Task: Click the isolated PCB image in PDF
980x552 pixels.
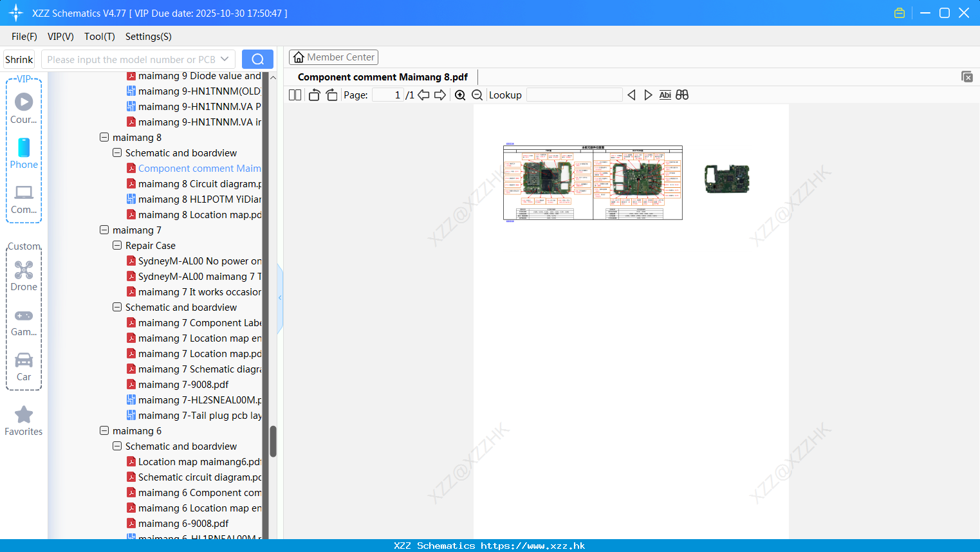Action: point(727,179)
